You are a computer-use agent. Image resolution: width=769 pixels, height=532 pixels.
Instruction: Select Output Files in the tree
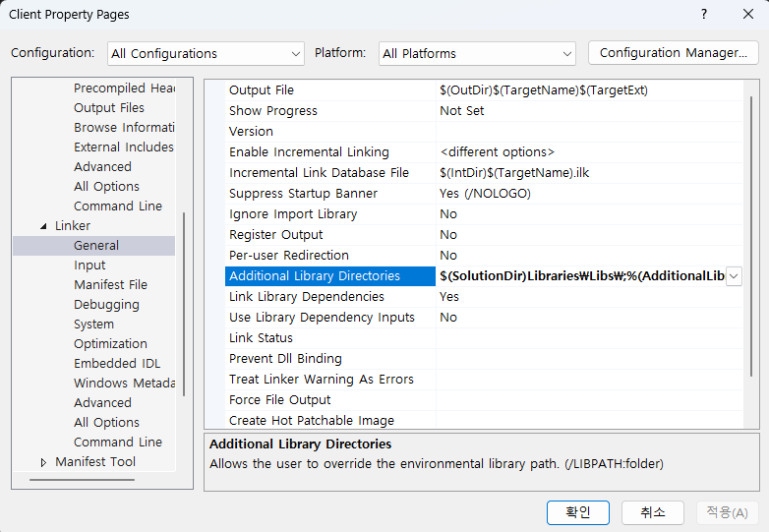pyautogui.click(x=109, y=108)
